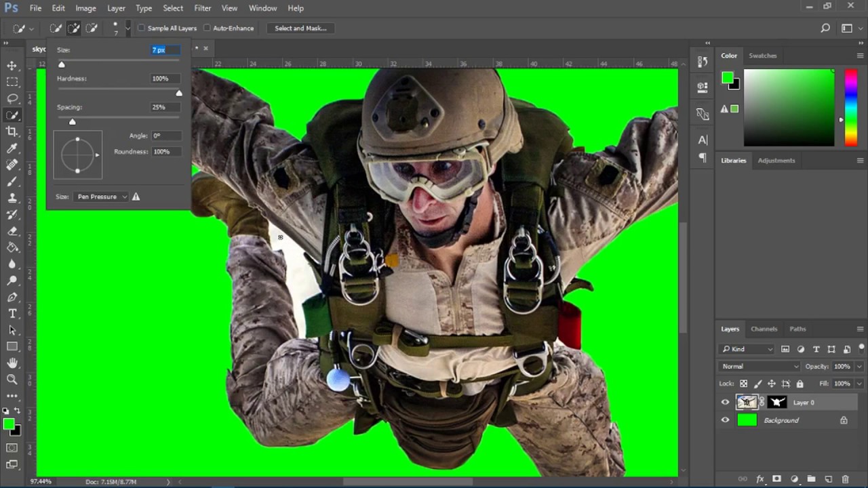The width and height of the screenshot is (868, 488).
Task: Select the Eraser tool
Action: [12, 231]
